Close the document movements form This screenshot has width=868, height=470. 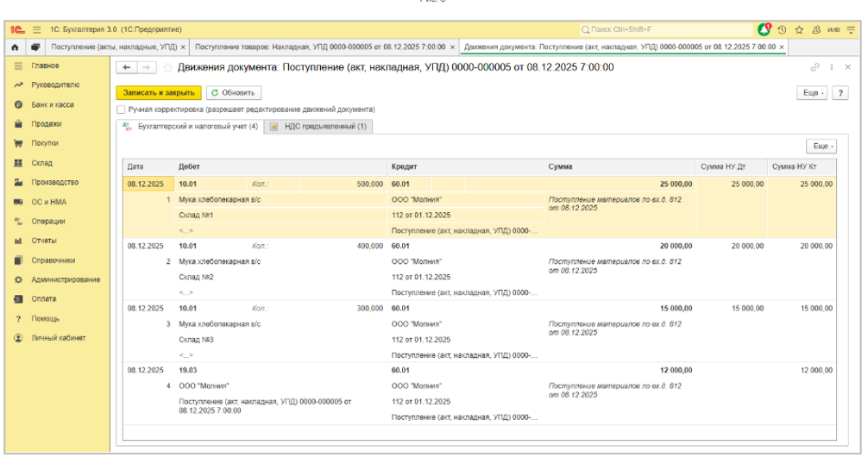[x=847, y=67]
